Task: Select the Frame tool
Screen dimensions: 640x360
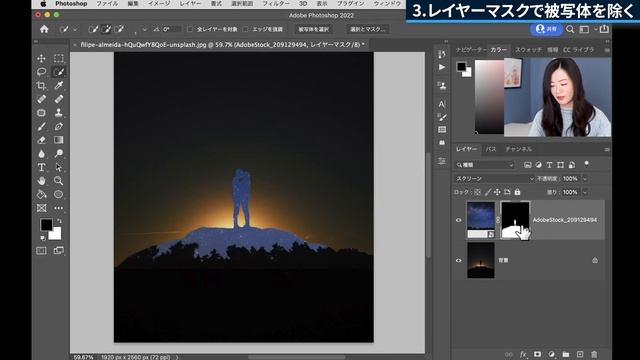Action: [41, 208]
